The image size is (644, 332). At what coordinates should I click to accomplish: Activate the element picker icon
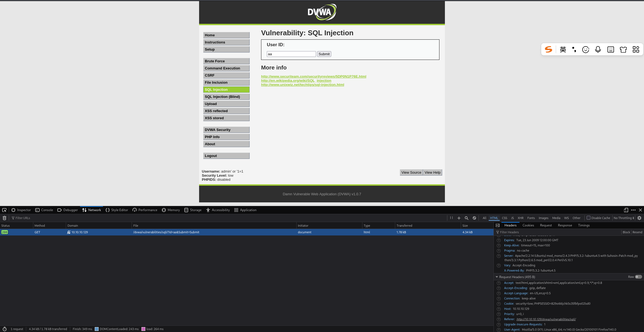pos(4,210)
